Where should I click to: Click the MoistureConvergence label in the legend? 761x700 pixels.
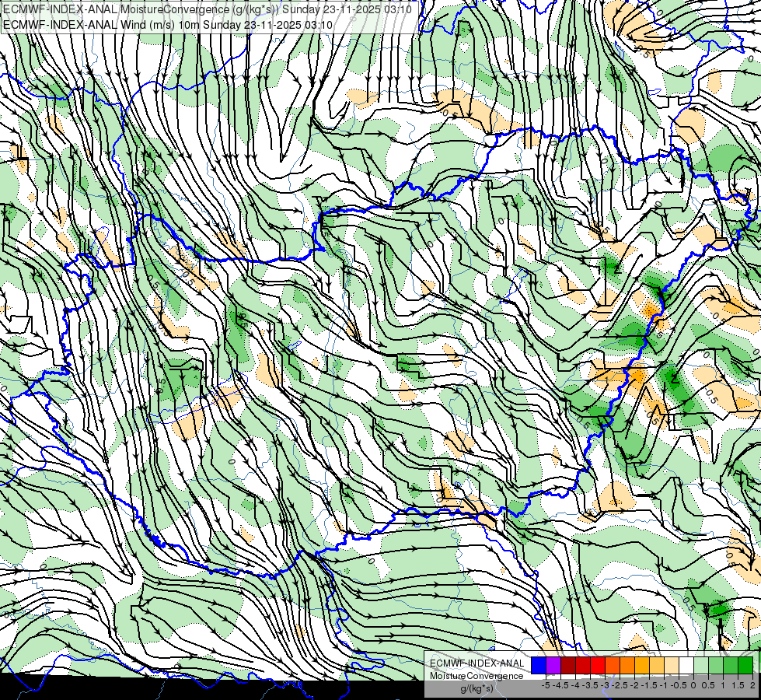(x=476, y=676)
